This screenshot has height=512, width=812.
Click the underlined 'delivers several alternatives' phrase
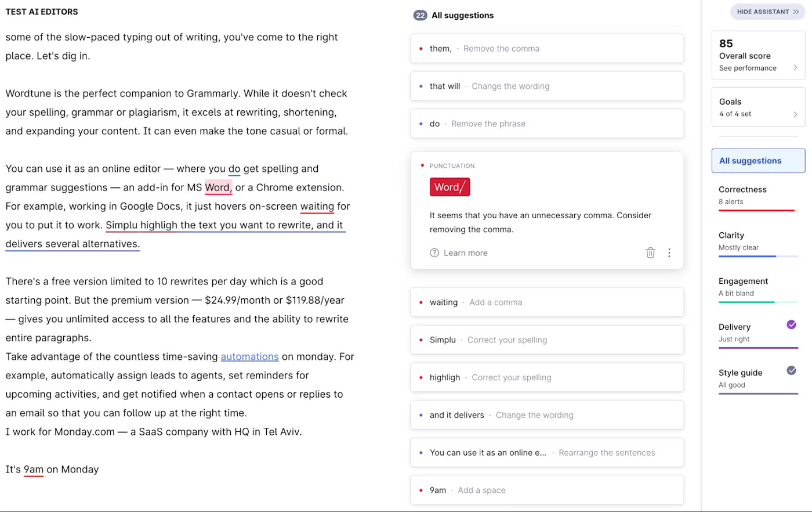pyautogui.click(x=72, y=244)
